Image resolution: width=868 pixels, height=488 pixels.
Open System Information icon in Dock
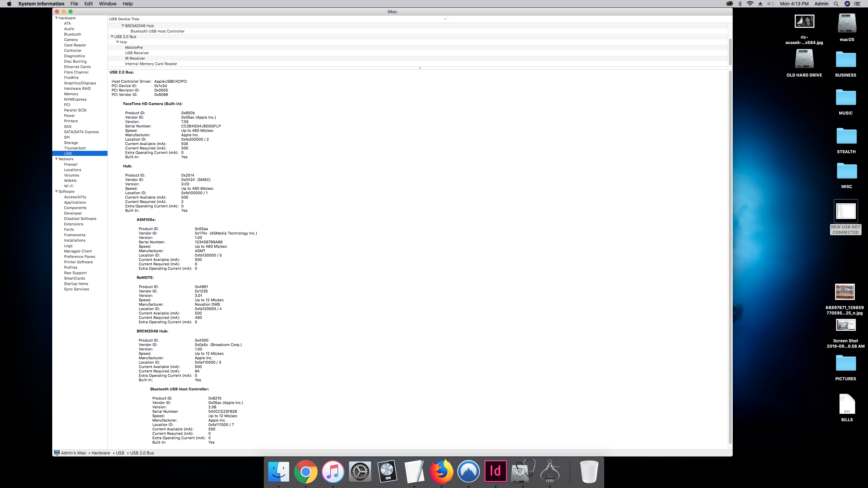550,471
